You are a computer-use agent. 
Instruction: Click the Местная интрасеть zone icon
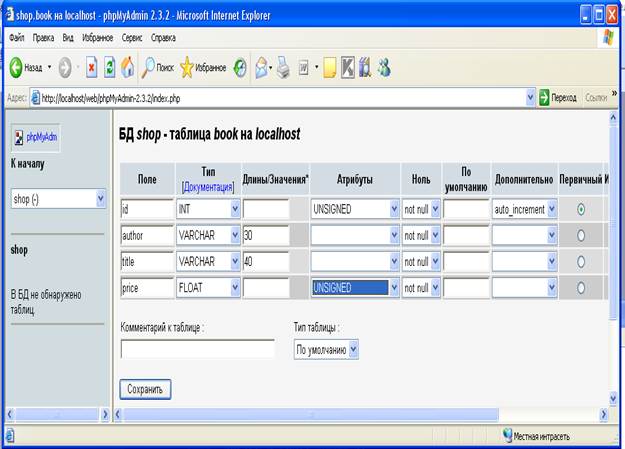[x=507, y=436]
